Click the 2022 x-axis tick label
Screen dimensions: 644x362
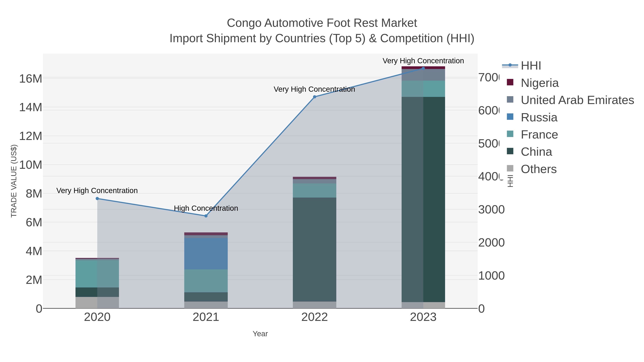[x=314, y=317]
